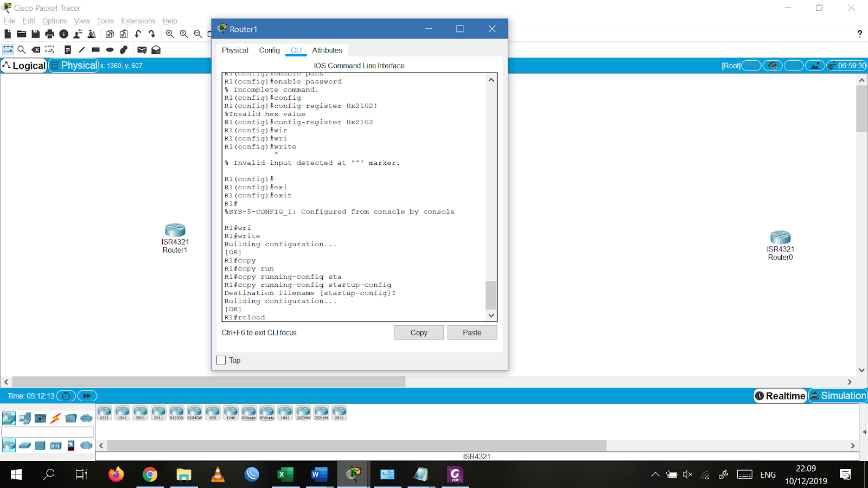
Task: Open the Activity Wizard icon
Action: (92, 34)
